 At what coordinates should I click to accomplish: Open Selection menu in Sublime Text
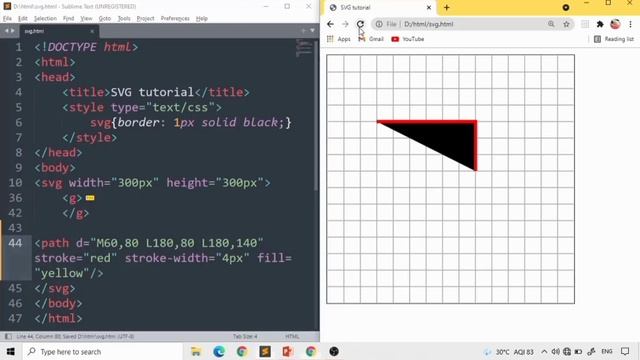pyautogui.click(x=45, y=18)
